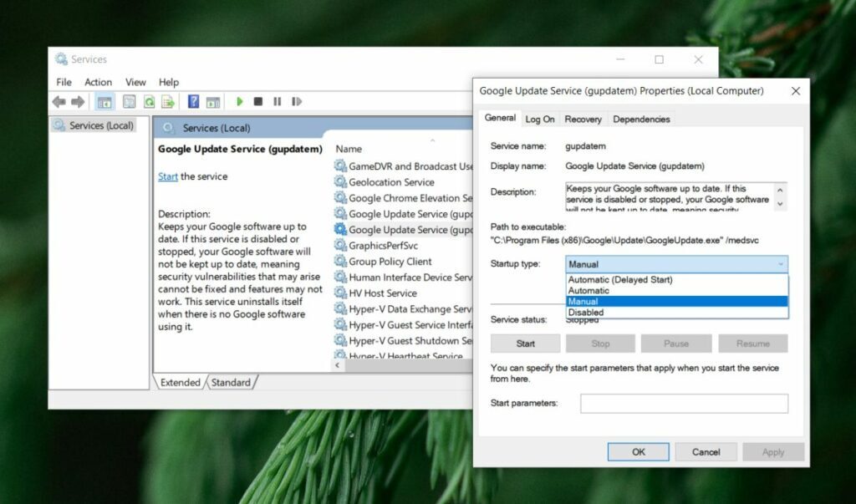
Task: Click the Refresh icon in the toolbar
Action: click(149, 101)
